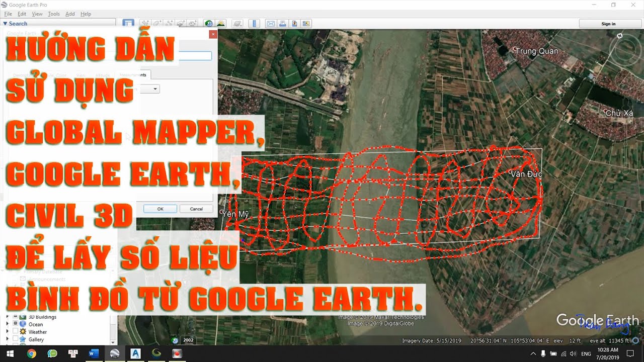The width and height of the screenshot is (644, 362).
Task: Click the Add Path toolbar icon
Action: pyautogui.click(x=169, y=24)
